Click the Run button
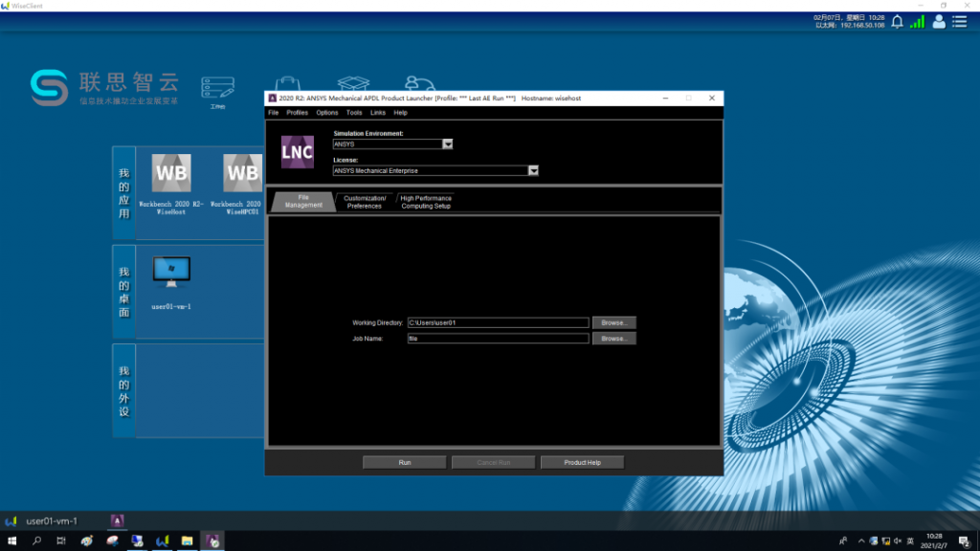The image size is (980, 551). click(404, 462)
